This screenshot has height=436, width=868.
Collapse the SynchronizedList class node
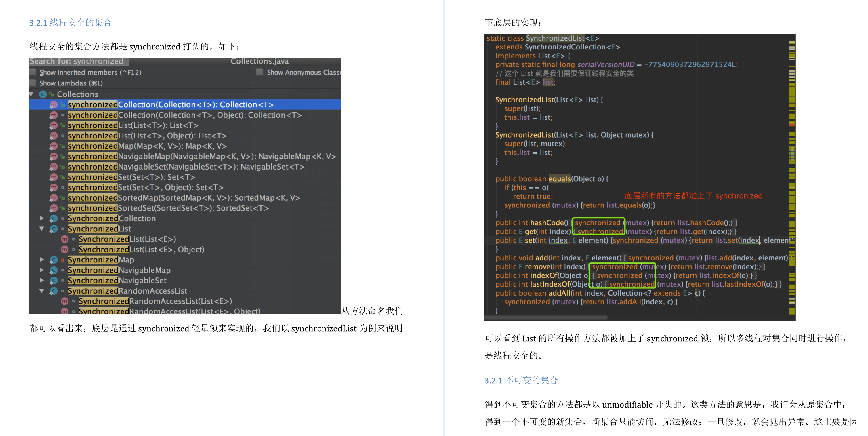tap(42, 229)
